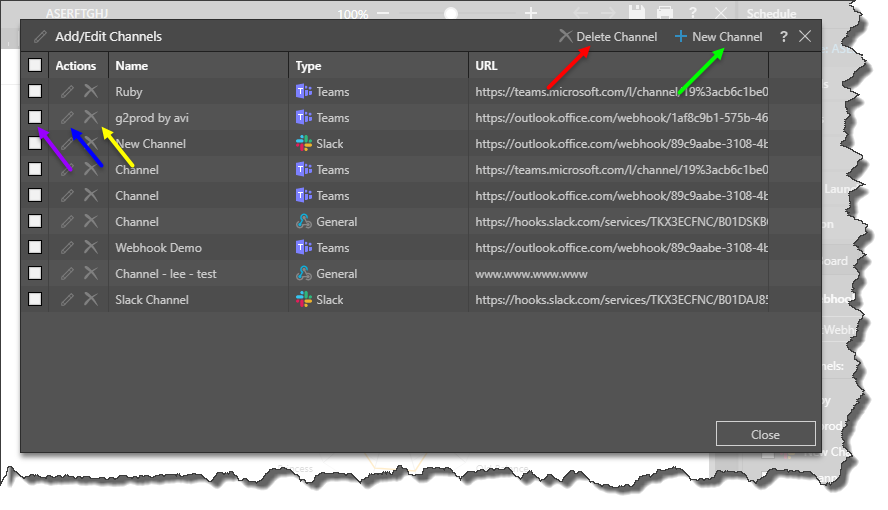Screen dimensions: 888x510
Task: Adjust the zoom slider handle in background toolbar
Action: [451, 13]
